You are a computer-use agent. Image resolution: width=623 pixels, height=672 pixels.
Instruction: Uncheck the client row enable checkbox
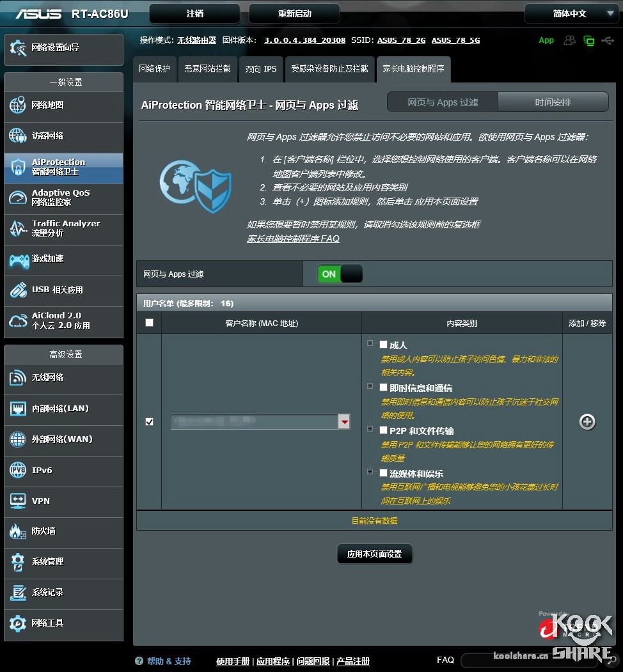(x=149, y=422)
